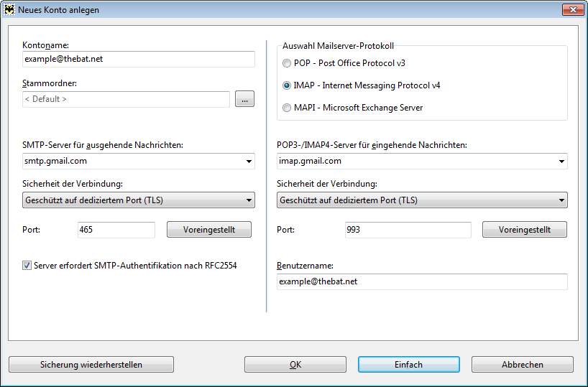Click Voreingestellt next to SMTP port 465
This screenshot has width=588, height=387.
point(209,230)
